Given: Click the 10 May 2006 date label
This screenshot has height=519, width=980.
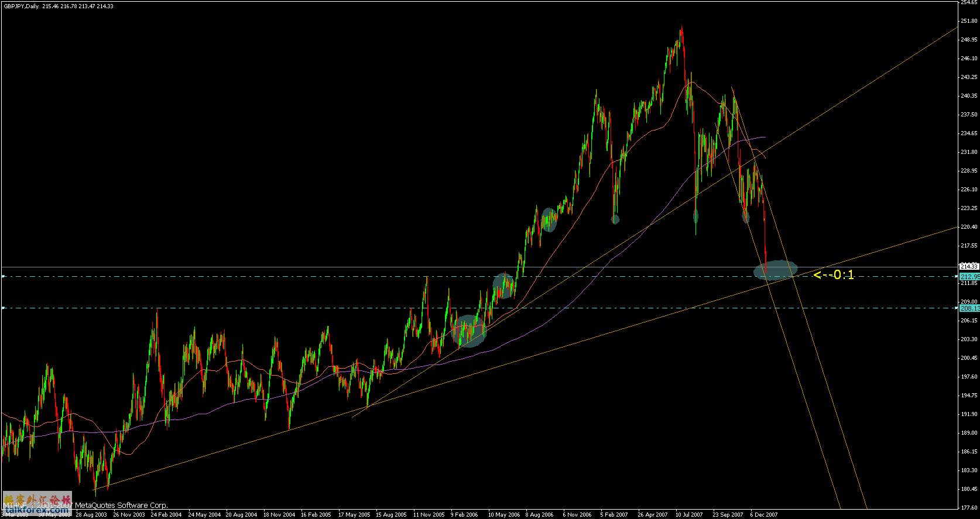Looking at the screenshot, I should point(504,515).
